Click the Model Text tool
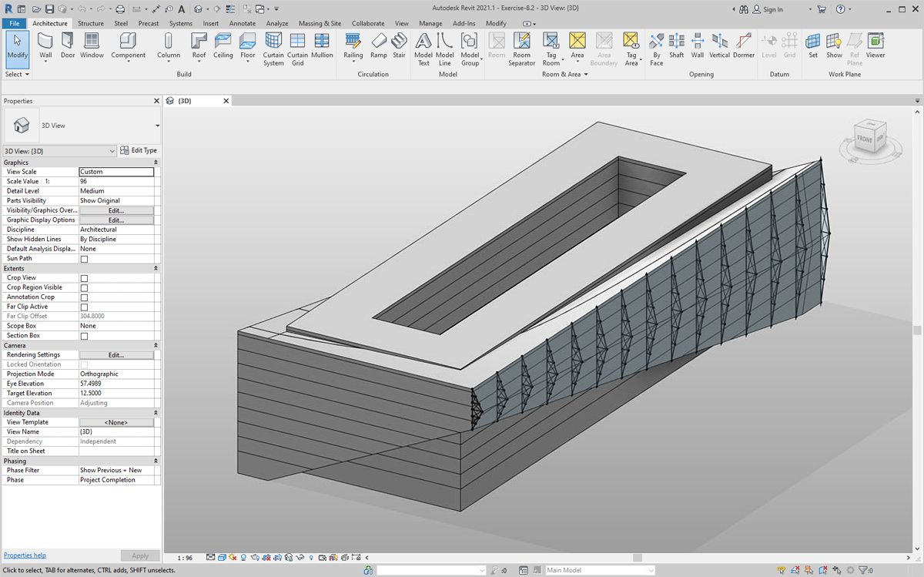 [423, 48]
